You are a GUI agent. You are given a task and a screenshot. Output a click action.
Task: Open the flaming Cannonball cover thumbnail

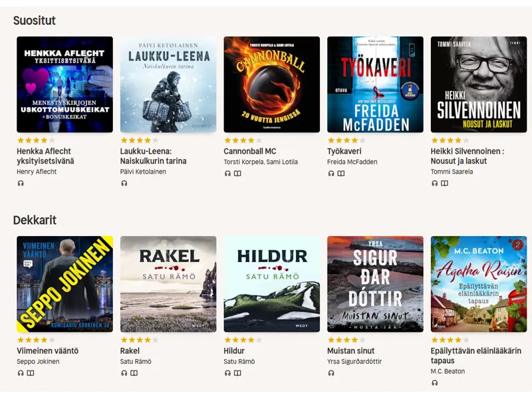[x=272, y=84]
